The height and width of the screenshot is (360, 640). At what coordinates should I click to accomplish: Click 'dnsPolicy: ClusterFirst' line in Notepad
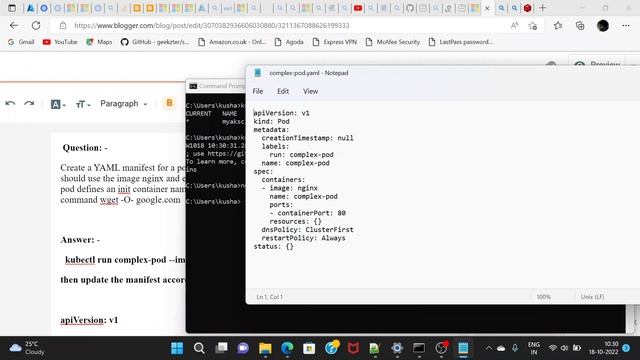307,230
